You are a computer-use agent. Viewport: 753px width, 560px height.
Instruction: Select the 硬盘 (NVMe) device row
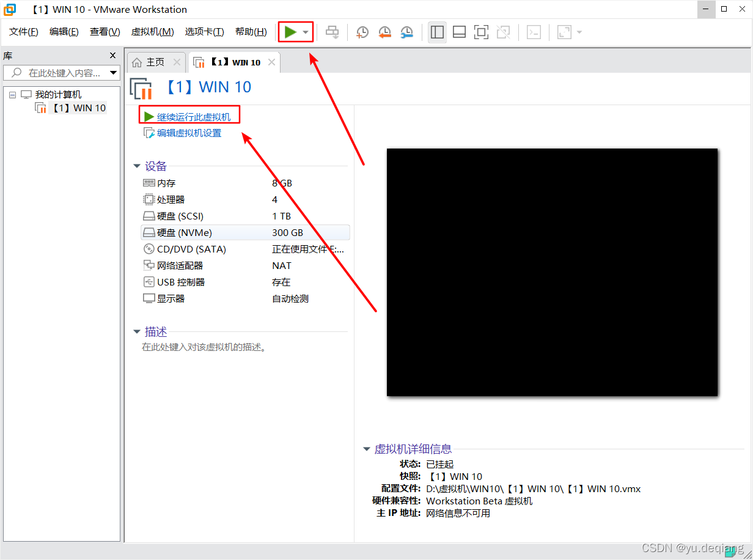click(245, 232)
